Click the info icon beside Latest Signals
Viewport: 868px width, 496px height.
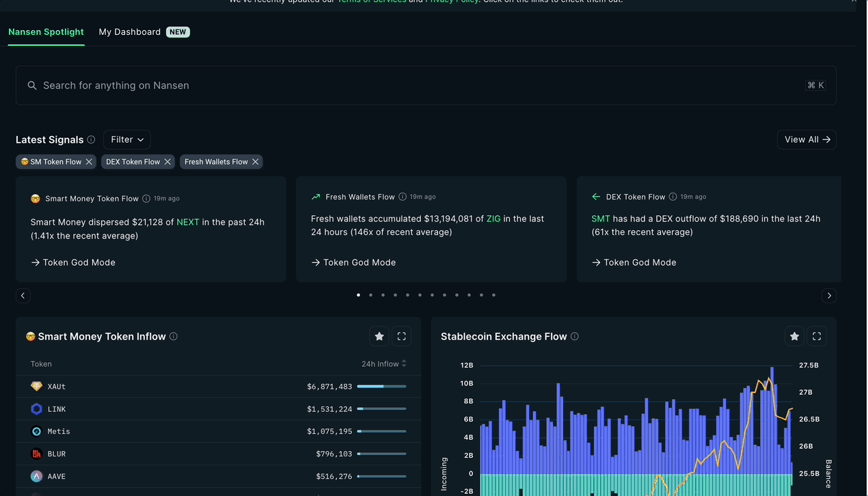[x=92, y=139]
